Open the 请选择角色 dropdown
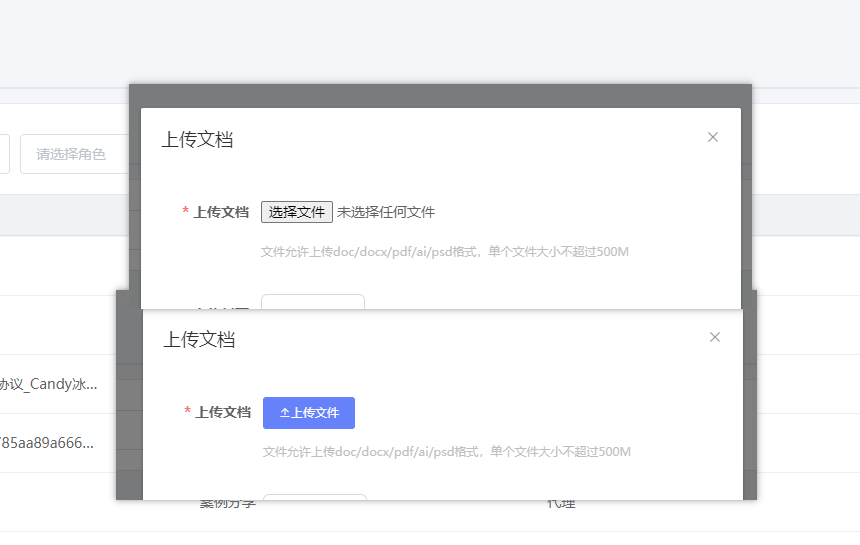860x545 pixels. point(75,154)
